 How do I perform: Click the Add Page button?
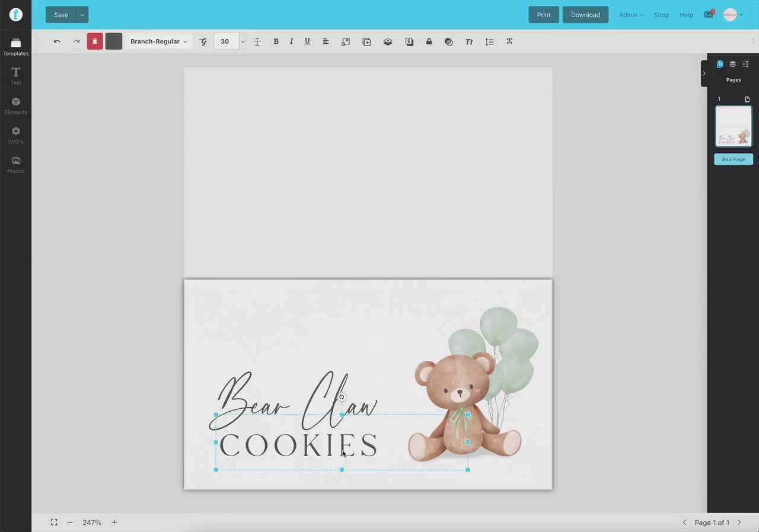[734, 159]
